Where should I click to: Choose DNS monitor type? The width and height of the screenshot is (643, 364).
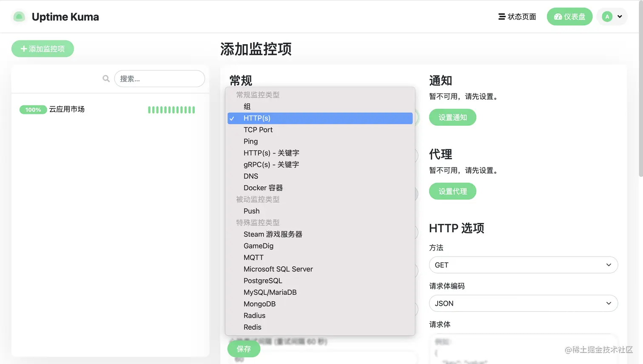tap(320, 176)
